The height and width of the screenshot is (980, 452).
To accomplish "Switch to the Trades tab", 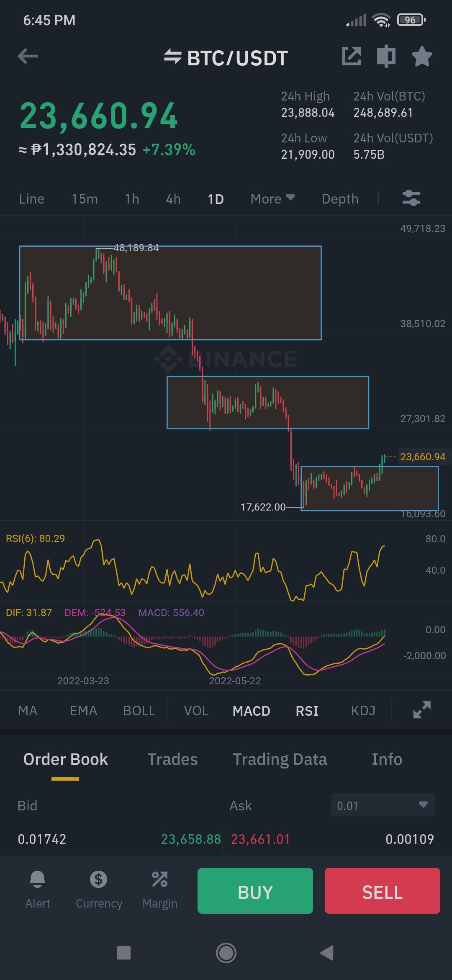I will 172,759.
